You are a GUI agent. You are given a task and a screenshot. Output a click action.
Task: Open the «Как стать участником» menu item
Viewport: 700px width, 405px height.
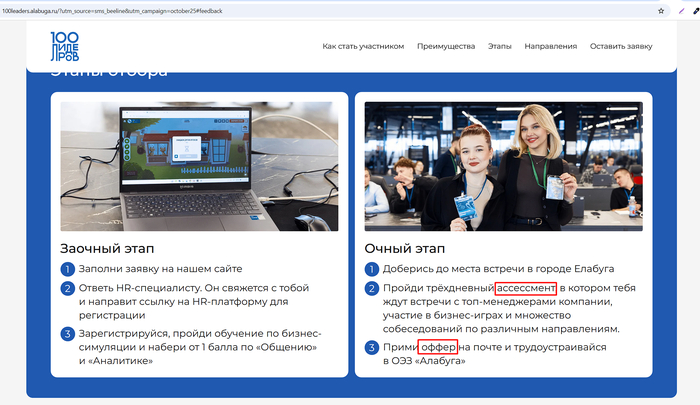(x=363, y=47)
